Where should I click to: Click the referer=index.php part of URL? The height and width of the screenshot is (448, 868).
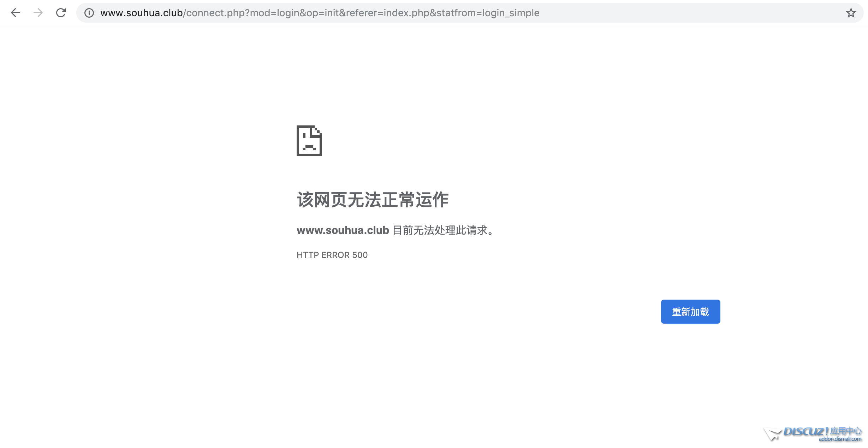[388, 13]
